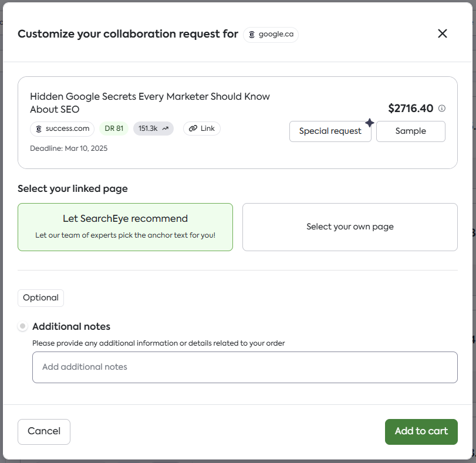Open the Special request button
The image size is (476, 463).
click(330, 131)
